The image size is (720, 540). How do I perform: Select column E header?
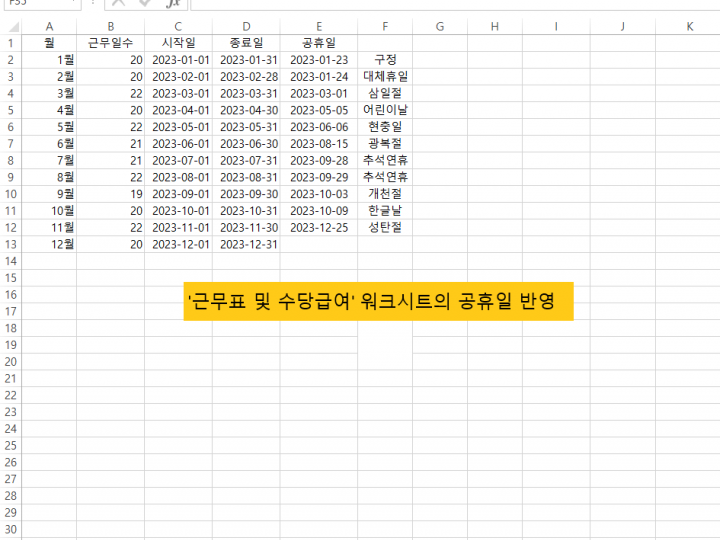pyautogui.click(x=319, y=26)
